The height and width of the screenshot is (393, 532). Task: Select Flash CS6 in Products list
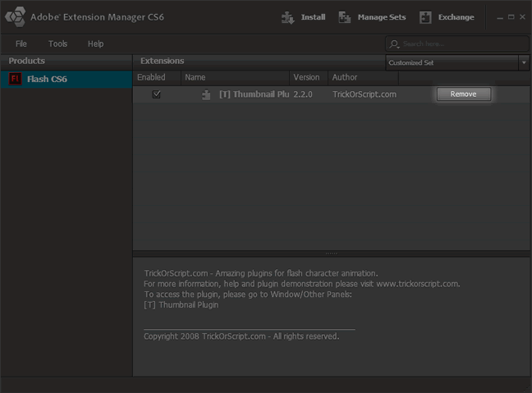66,79
